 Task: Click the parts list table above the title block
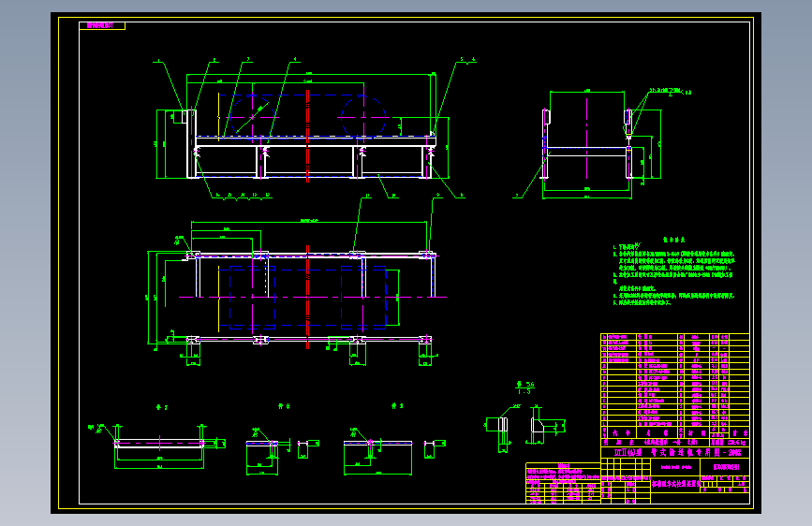coord(674,386)
